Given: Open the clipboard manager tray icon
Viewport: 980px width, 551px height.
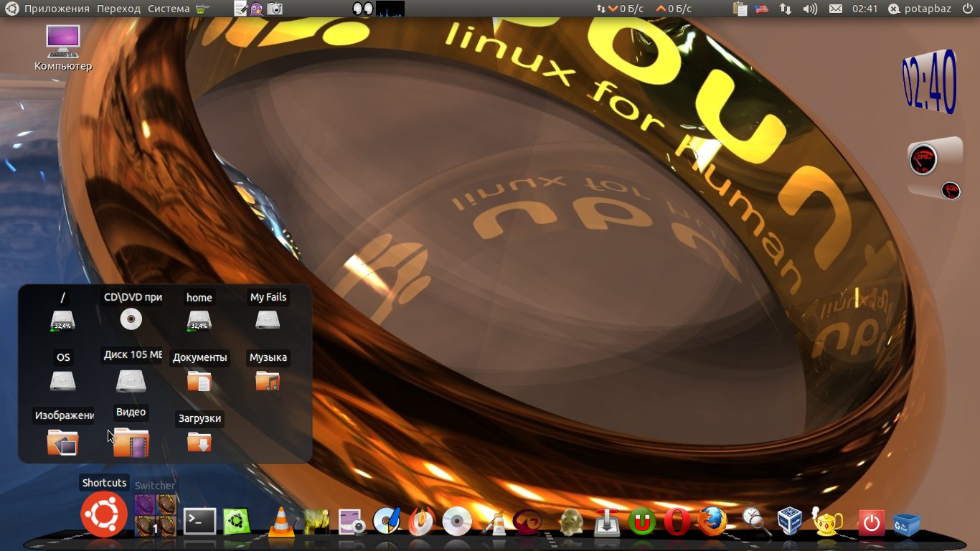Looking at the screenshot, I should 741,9.
